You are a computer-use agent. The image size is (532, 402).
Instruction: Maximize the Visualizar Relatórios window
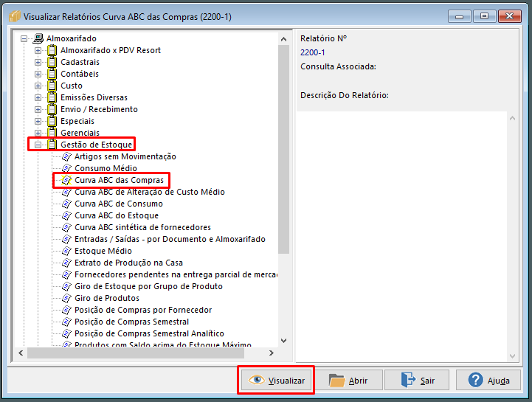484,16
